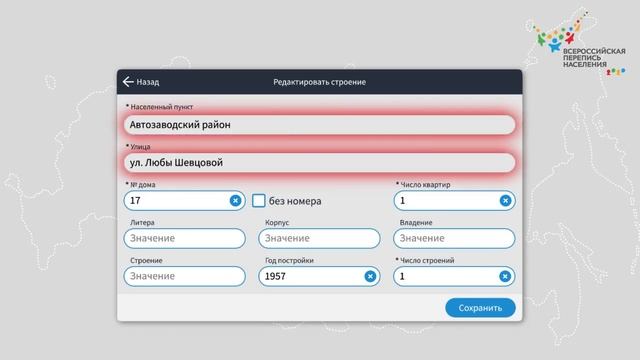Click the back arrow icon
This screenshot has height=360, width=640.
point(128,82)
